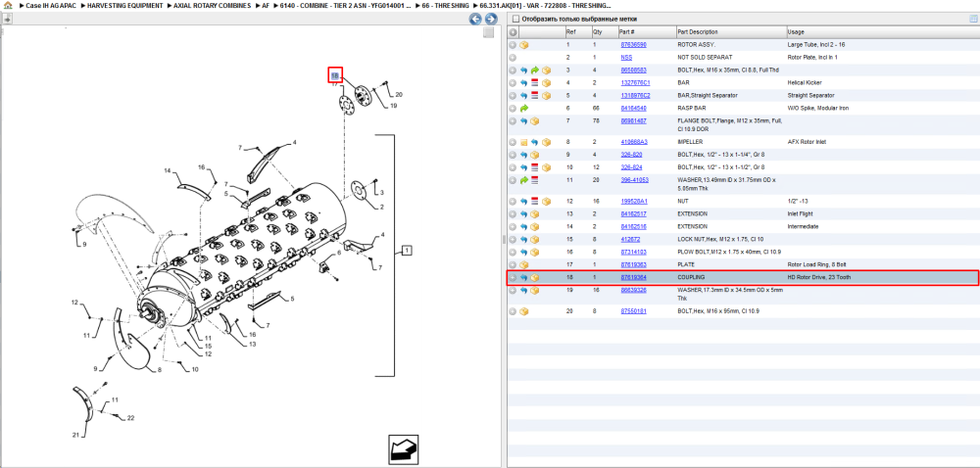This screenshot has width=980, height=468.
Task: Select boxed callout 1 on the diagram
Action: (x=407, y=251)
